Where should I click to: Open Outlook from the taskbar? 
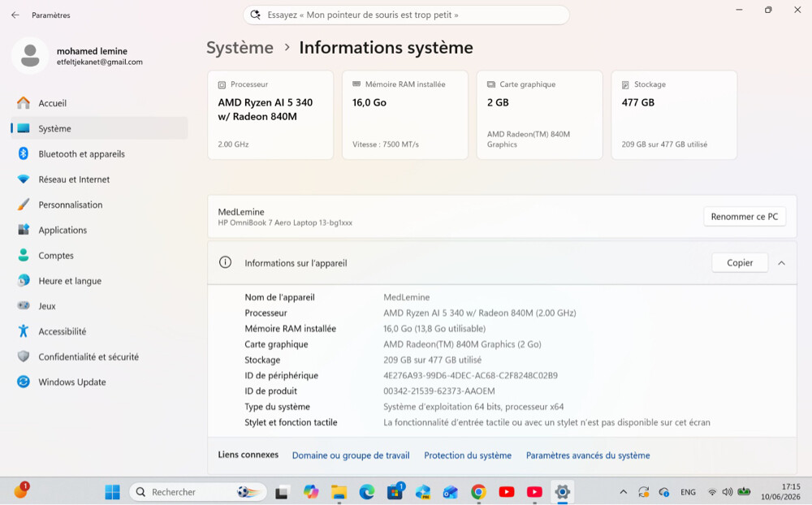[451, 491]
